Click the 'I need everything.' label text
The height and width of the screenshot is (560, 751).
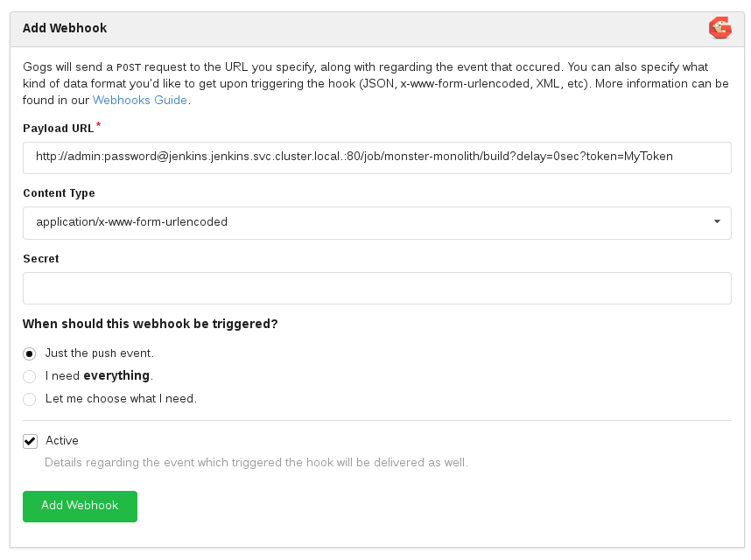point(99,376)
